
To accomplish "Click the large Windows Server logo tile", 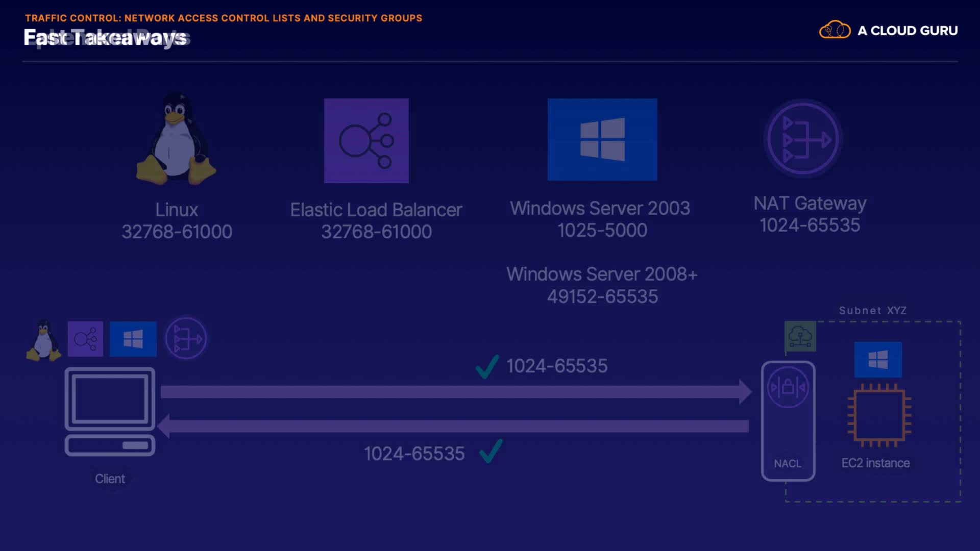I will coord(602,139).
